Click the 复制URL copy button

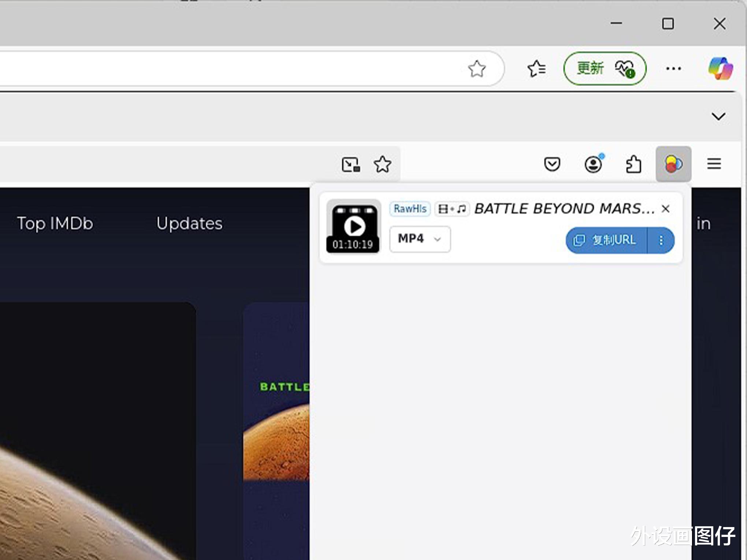[606, 240]
